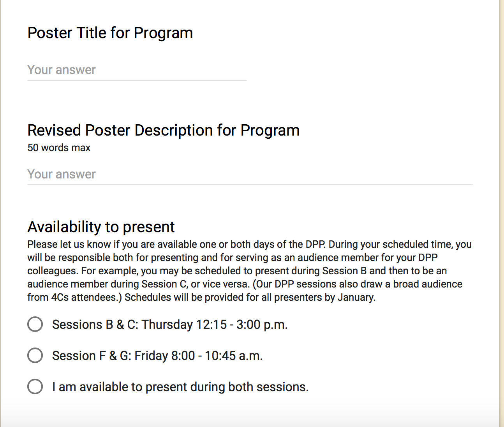
Task: Click the availability instructions paragraph about DPP
Action: 249,271
